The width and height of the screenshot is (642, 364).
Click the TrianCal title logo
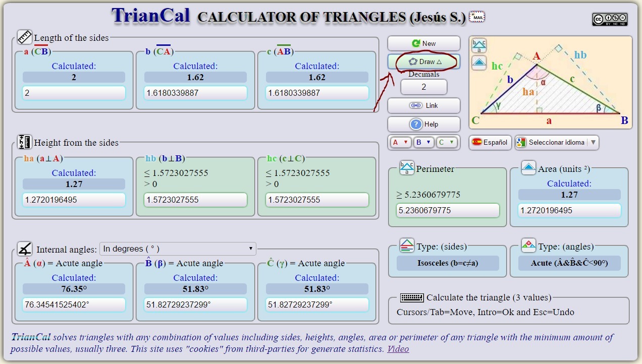pos(150,16)
